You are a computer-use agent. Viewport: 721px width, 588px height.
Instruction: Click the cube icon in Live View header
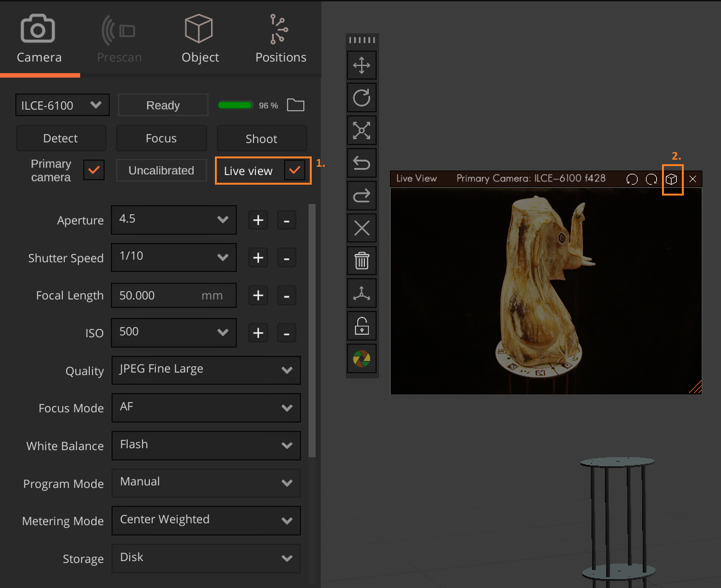[672, 180]
